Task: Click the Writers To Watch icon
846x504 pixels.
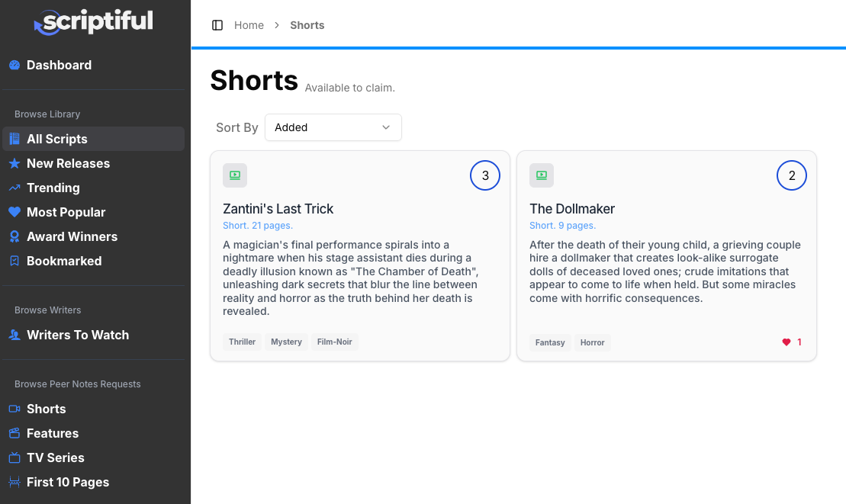Action: (x=14, y=335)
